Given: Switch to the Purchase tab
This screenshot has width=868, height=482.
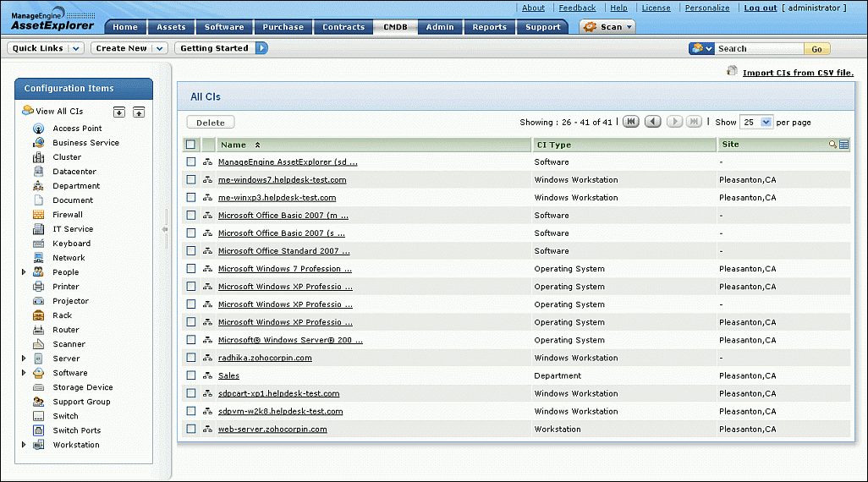Looking at the screenshot, I should 283,27.
